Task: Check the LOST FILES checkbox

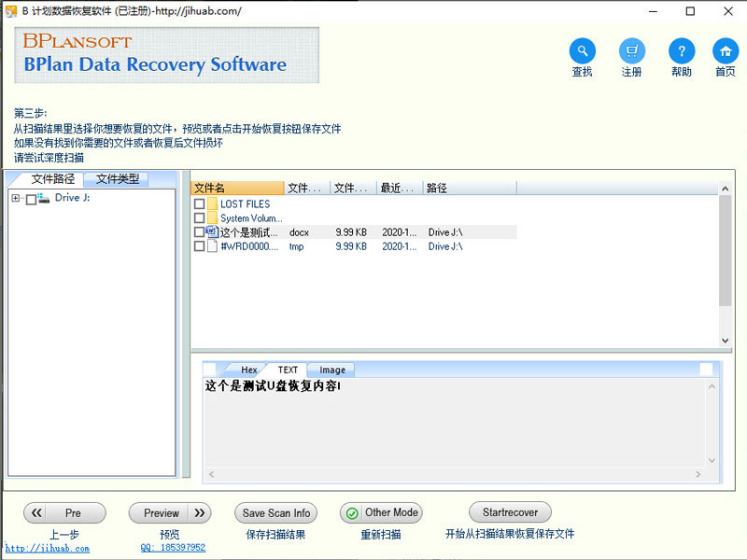Action: point(199,204)
